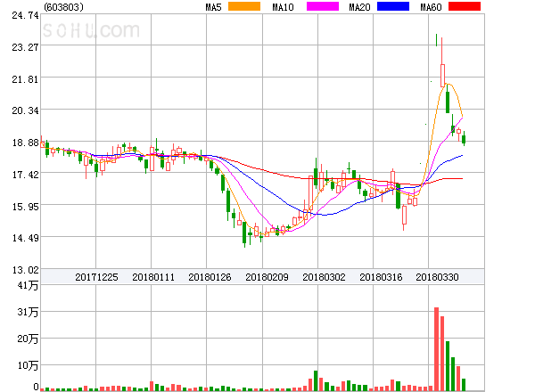
Task: Click the 20万 volume axis label
Action: 28,339
